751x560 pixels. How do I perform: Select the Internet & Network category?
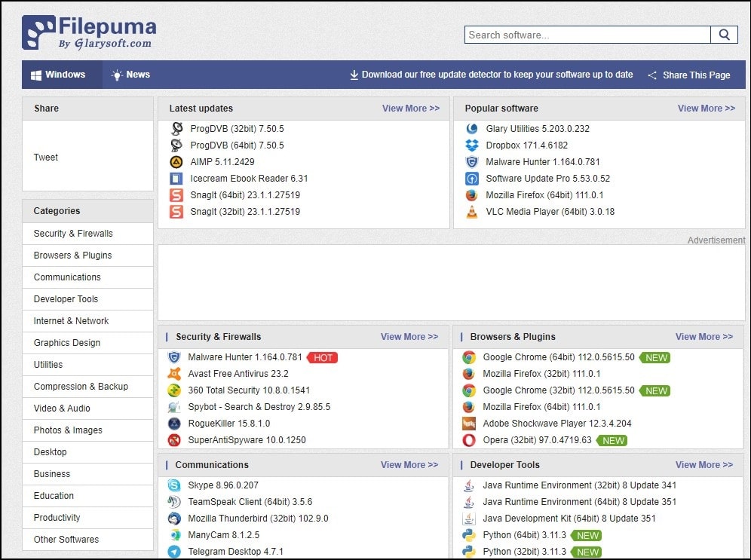pyautogui.click(x=87, y=321)
